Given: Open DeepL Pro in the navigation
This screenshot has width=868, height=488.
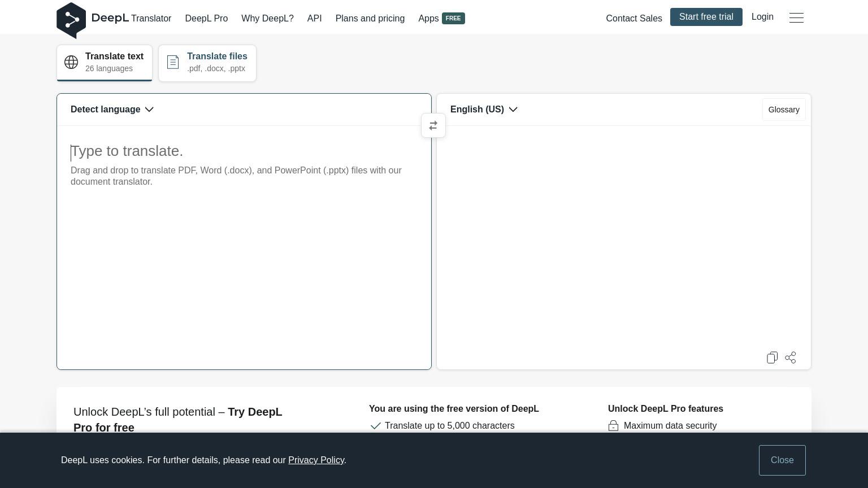Looking at the screenshot, I should [206, 19].
